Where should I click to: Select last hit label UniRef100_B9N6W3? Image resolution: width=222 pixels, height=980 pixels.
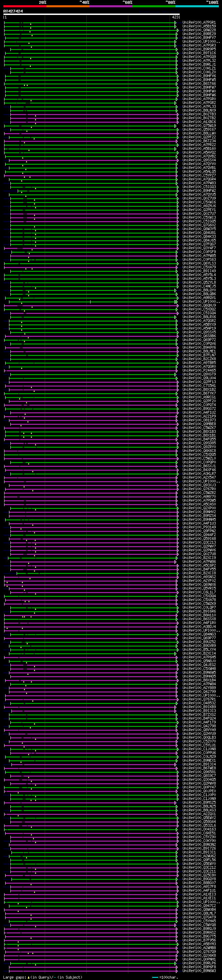[199, 971]
